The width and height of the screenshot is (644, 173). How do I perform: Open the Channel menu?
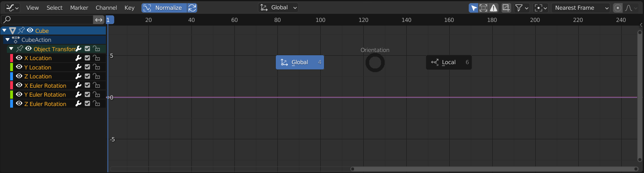coord(106,8)
